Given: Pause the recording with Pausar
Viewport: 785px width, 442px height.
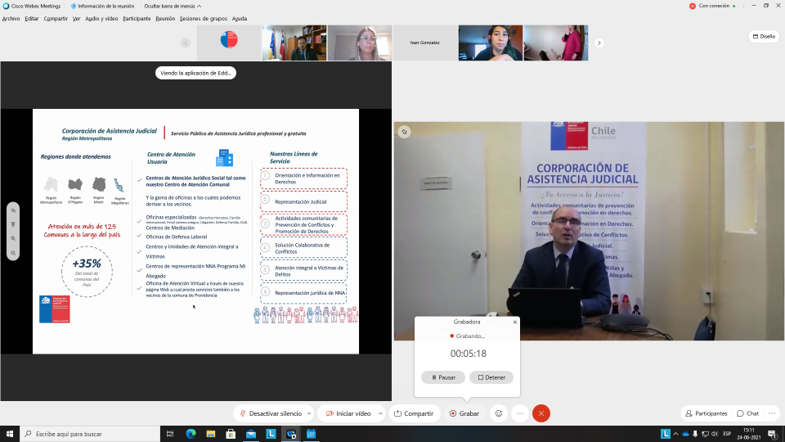Looking at the screenshot, I should 443,377.
